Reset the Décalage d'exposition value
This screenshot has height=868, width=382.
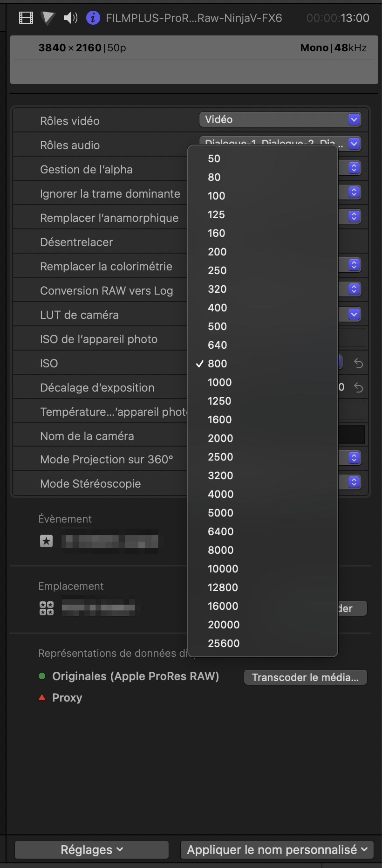(x=358, y=387)
